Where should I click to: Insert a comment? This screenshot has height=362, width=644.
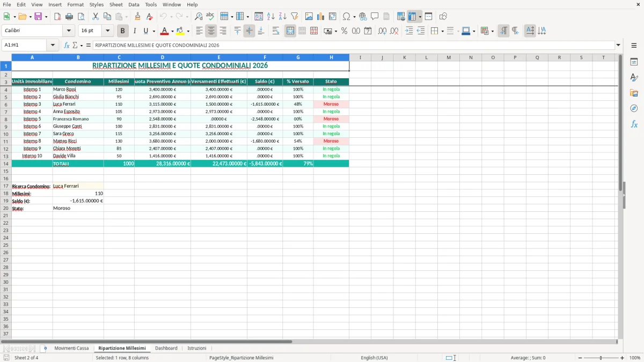pos(375,17)
